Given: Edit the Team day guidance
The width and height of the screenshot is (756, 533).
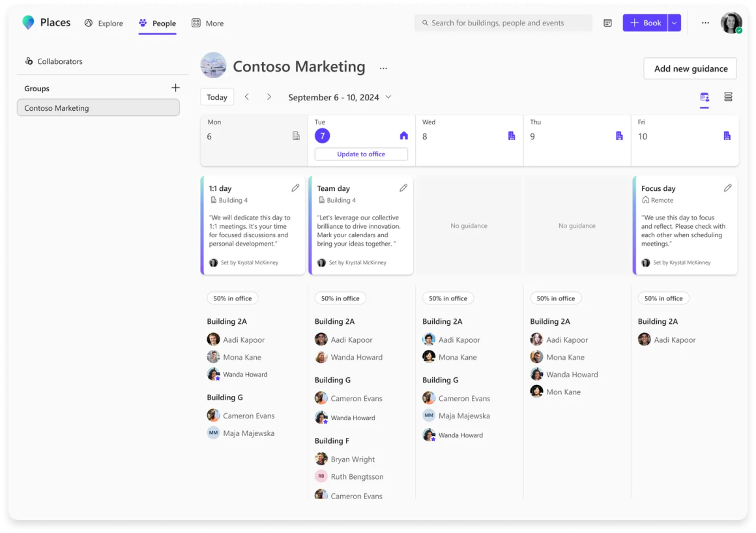Looking at the screenshot, I should [x=403, y=188].
